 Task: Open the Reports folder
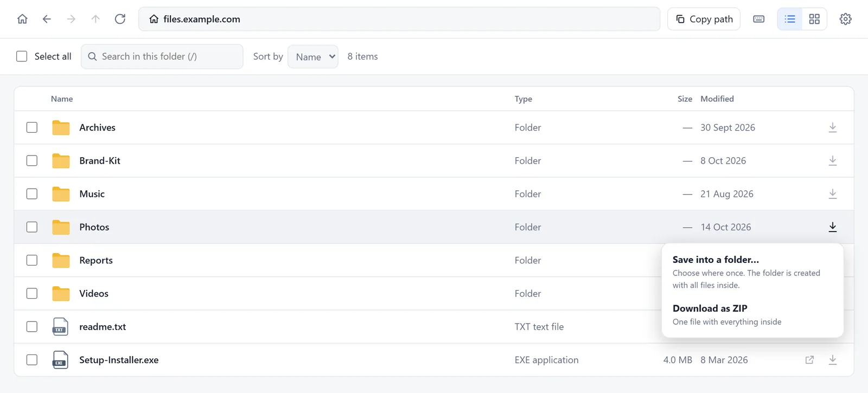coord(96,260)
